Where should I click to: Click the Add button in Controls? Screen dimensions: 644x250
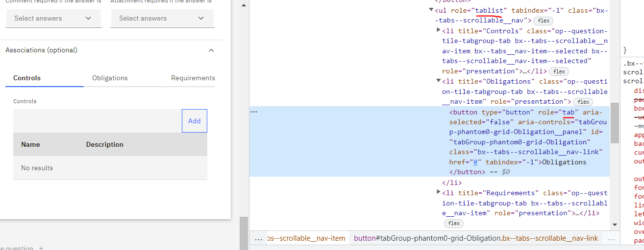[x=195, y=121]
